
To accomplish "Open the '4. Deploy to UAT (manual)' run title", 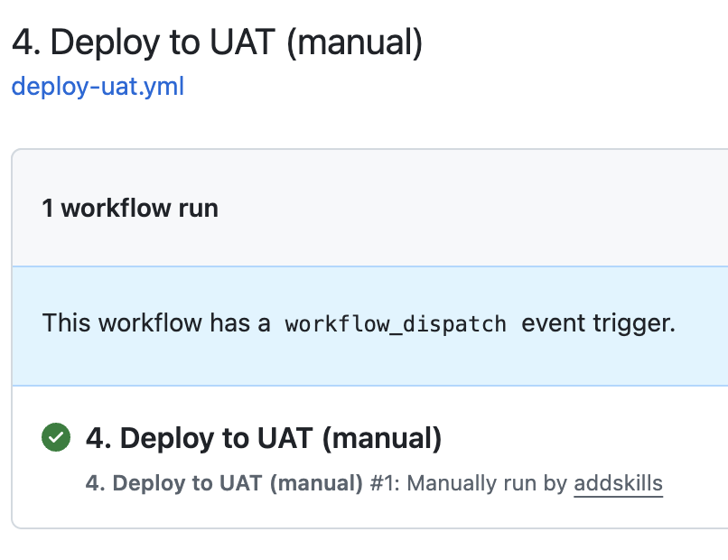I will click(x=263, y=438).
